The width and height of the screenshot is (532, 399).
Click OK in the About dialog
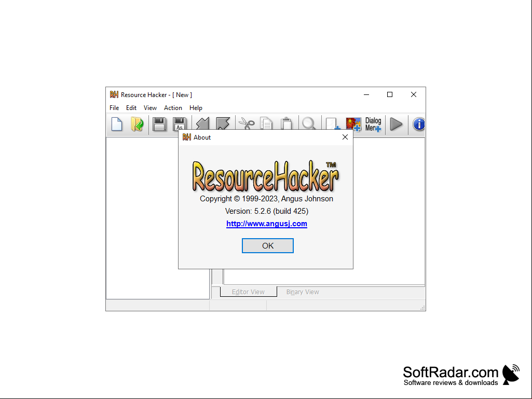pos(268,245)
